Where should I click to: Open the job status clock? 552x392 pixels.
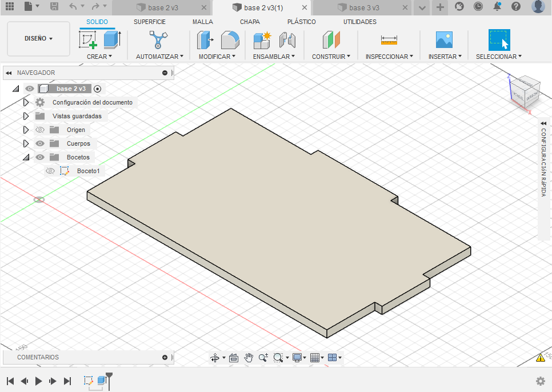pos(478,6)
